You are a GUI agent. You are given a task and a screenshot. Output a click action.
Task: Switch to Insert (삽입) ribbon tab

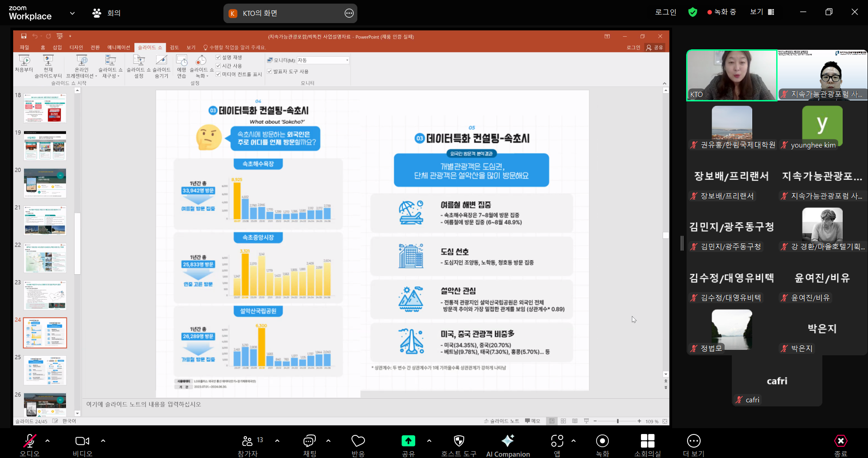tap(57, 48)
